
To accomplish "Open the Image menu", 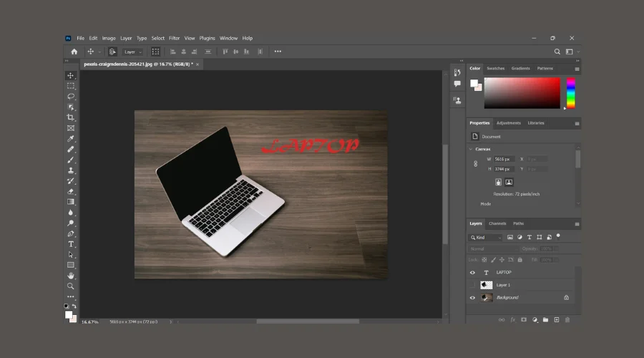I will [x=109, y=38].
